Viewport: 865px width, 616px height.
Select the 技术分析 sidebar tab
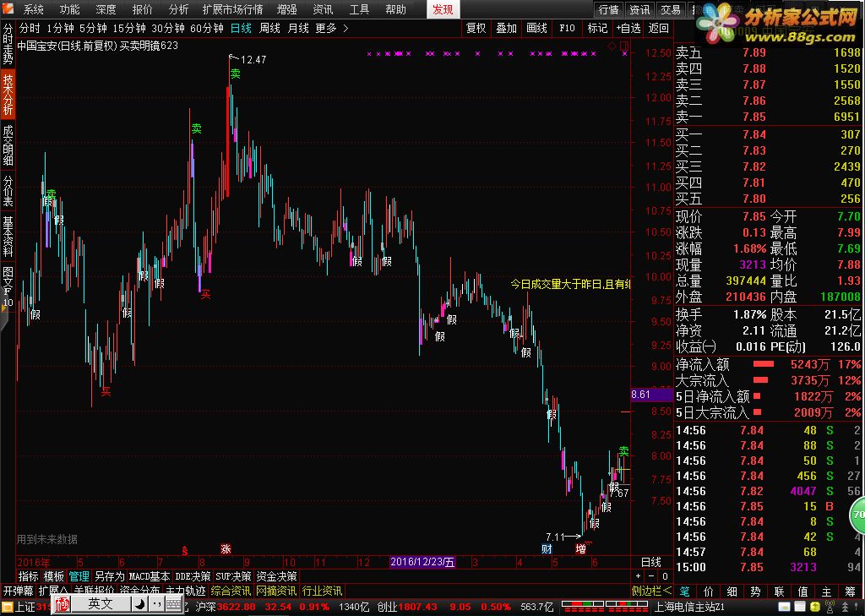(8, 95)
